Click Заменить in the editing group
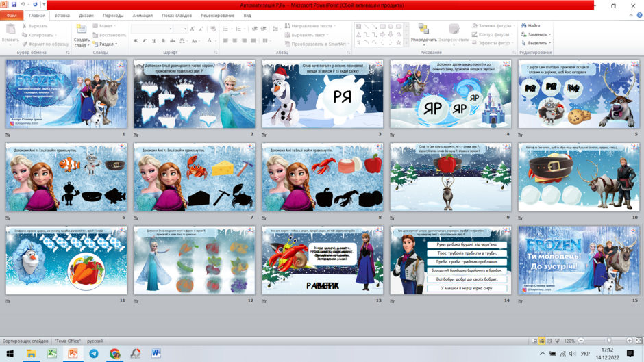The width and height of the screenshot is (644, 362). pos(536,34)
